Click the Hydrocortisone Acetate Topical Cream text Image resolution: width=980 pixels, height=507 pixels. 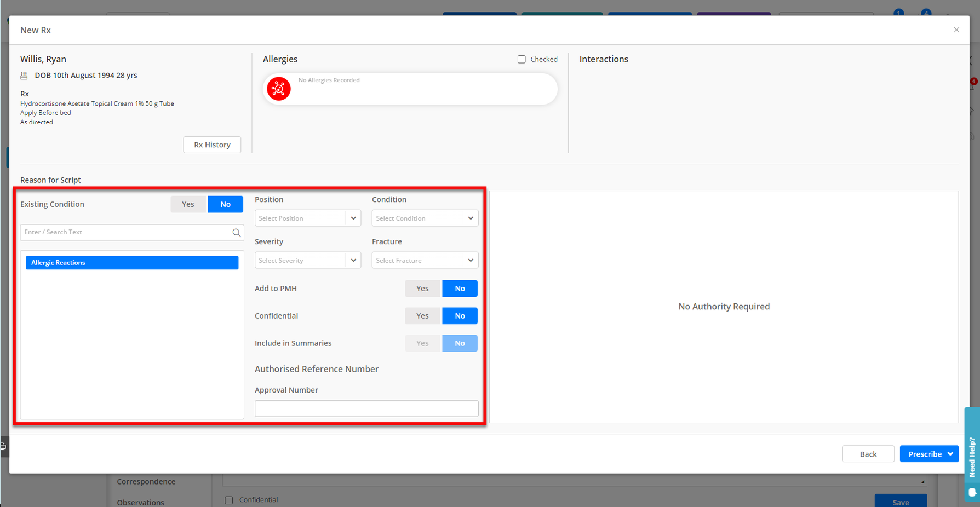coord(97,103)
